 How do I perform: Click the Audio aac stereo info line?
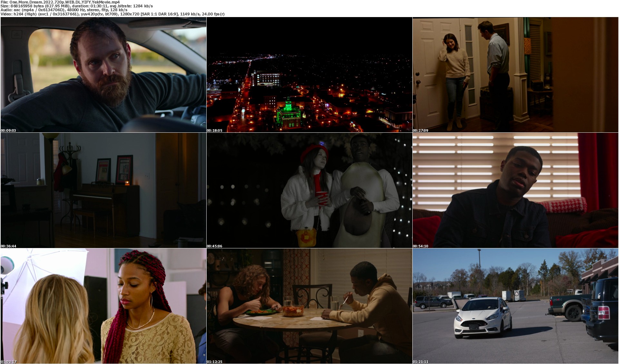[64, 10]
